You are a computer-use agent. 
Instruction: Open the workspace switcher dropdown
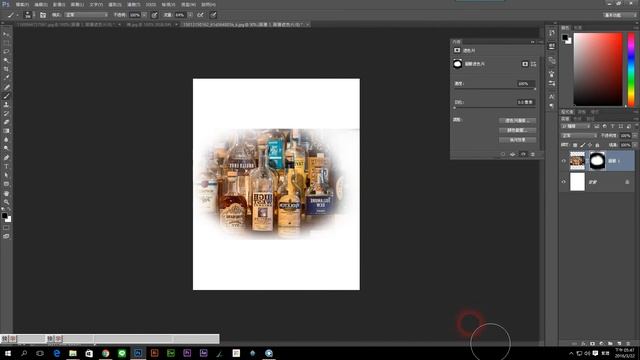pos(620,15)
